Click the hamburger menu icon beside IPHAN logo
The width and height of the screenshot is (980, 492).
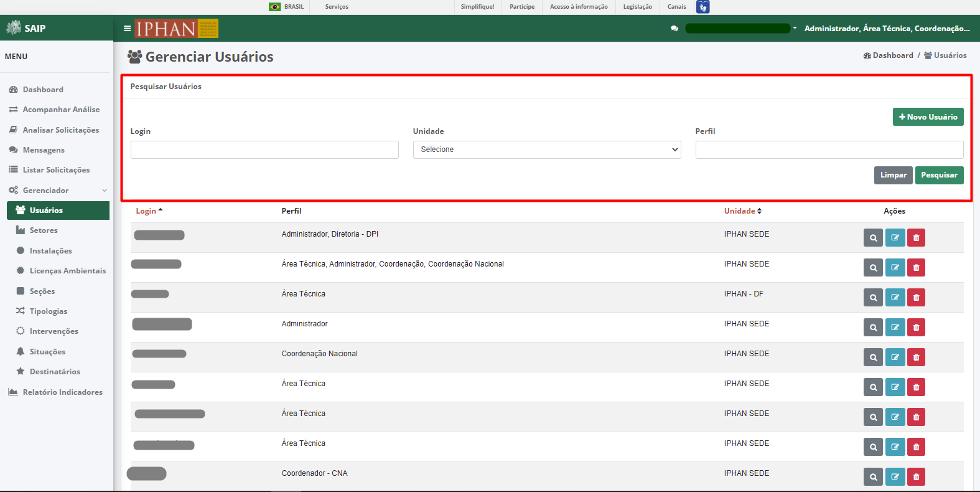[127, 29]
